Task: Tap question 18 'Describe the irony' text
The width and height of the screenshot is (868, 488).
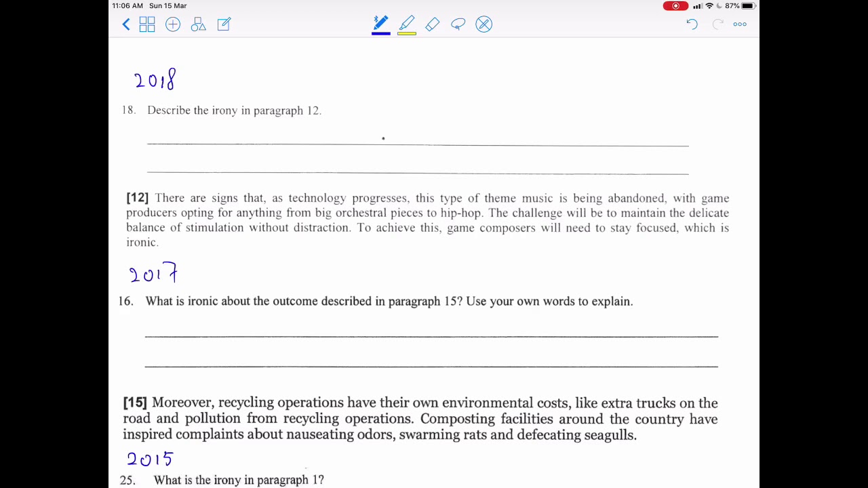Action: pos(234,110)
